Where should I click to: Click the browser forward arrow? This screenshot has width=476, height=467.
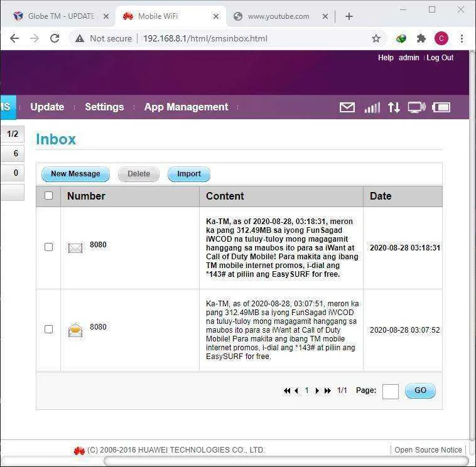coord(35,38)
